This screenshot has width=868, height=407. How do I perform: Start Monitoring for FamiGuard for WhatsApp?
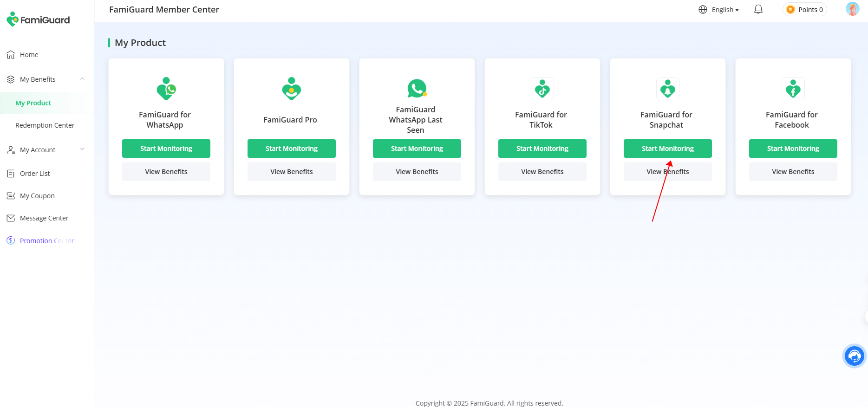(166, 149)
